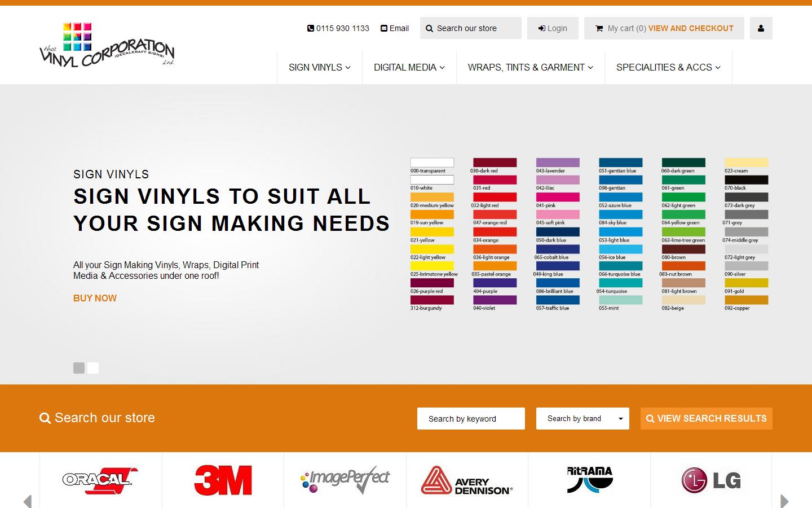Click the Login arrow icon
The height and width of the screenshot is (508, 812).
pos(542,28)
